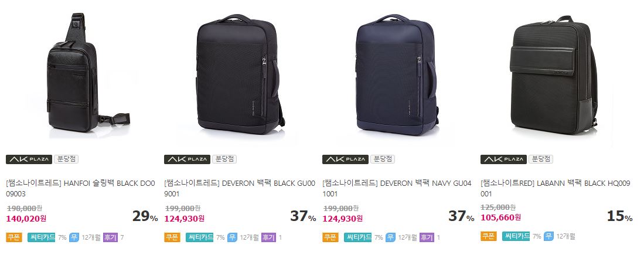Click the 140,020원 sale price

(26, 219)
